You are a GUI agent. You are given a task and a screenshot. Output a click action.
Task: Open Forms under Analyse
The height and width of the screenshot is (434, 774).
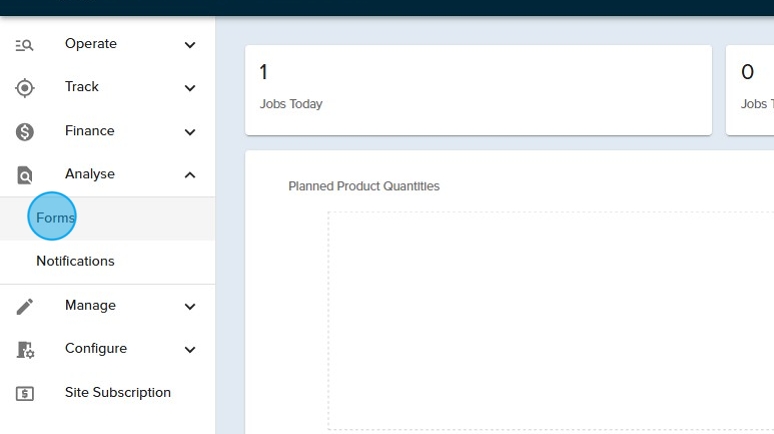point(56,218)
